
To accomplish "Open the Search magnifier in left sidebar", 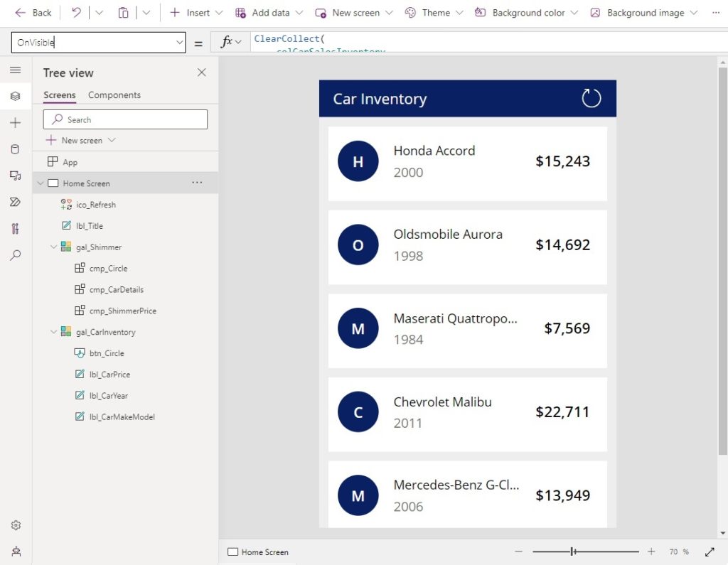I will point(15,254).
